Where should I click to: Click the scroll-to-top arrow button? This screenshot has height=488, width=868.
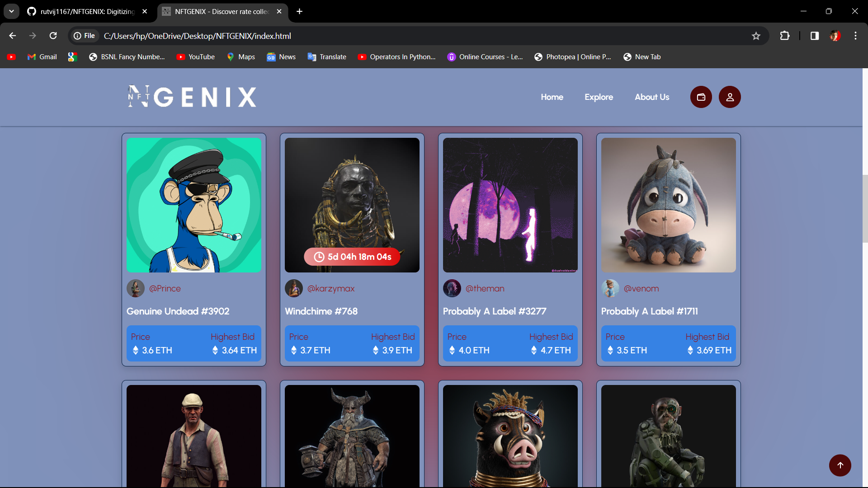(840, 465)
